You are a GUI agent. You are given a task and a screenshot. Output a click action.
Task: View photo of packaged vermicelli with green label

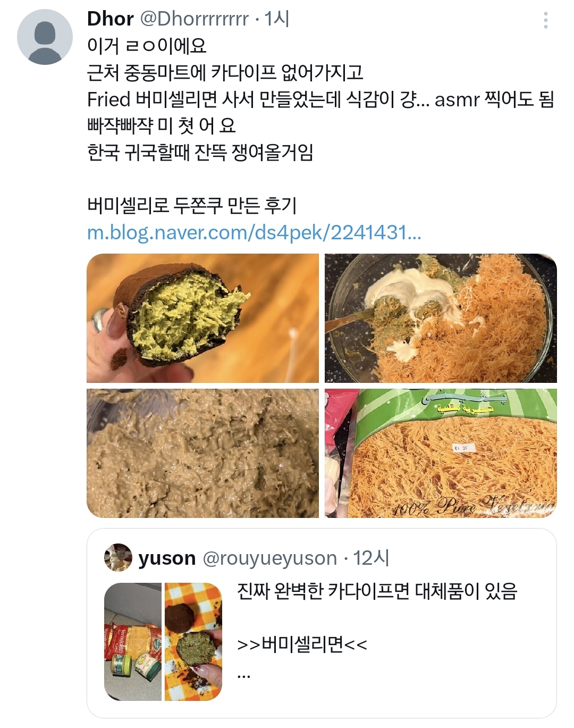coord(441,453)
